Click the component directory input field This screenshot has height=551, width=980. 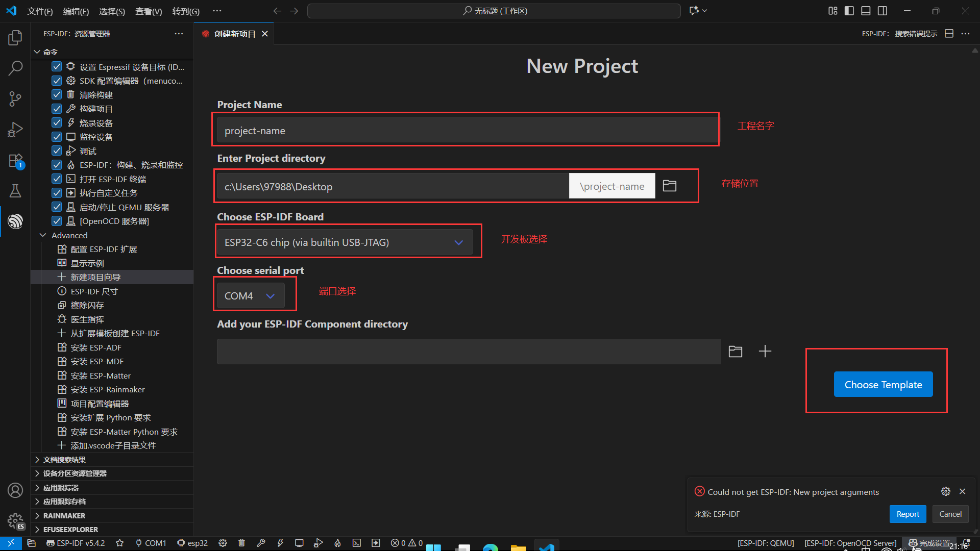pyautogui.click(x=469, y=351)
